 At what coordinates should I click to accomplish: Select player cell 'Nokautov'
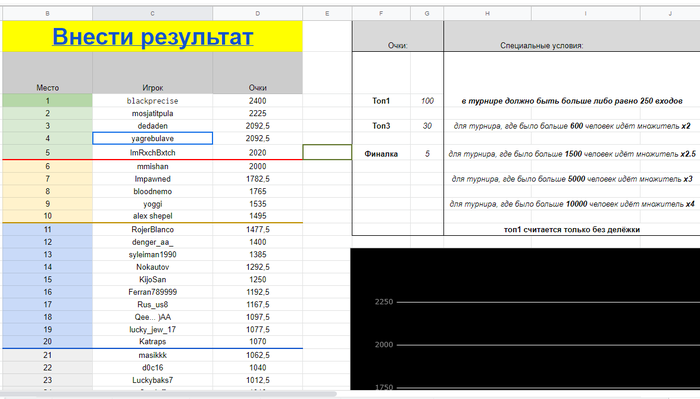pos(152,267)
